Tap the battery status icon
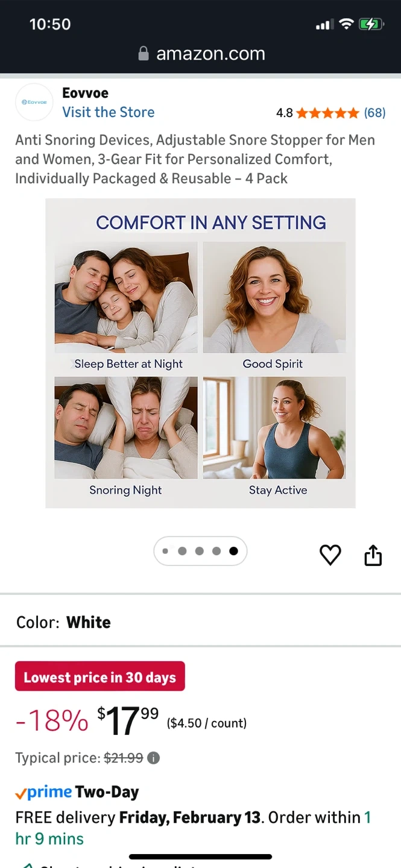The width and height of the screenshot is (401, 868). tap(370, 24)
